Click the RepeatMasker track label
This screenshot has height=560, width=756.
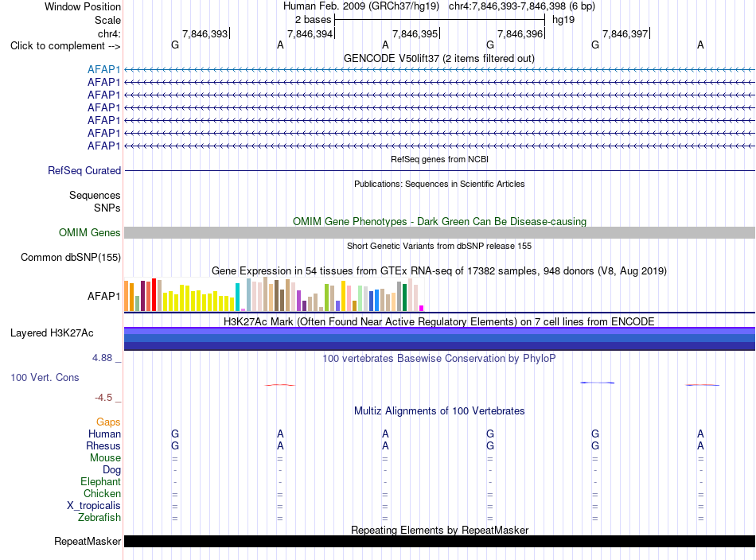(88, 541)
